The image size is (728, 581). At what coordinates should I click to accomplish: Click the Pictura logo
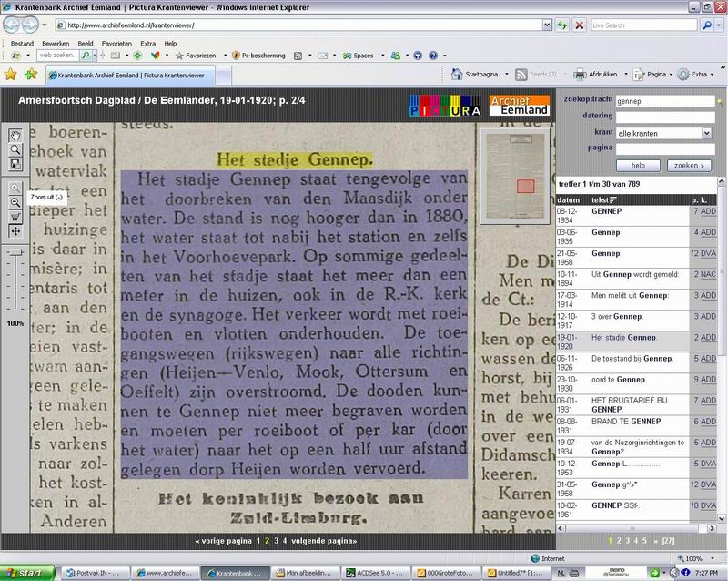point(445,106)
